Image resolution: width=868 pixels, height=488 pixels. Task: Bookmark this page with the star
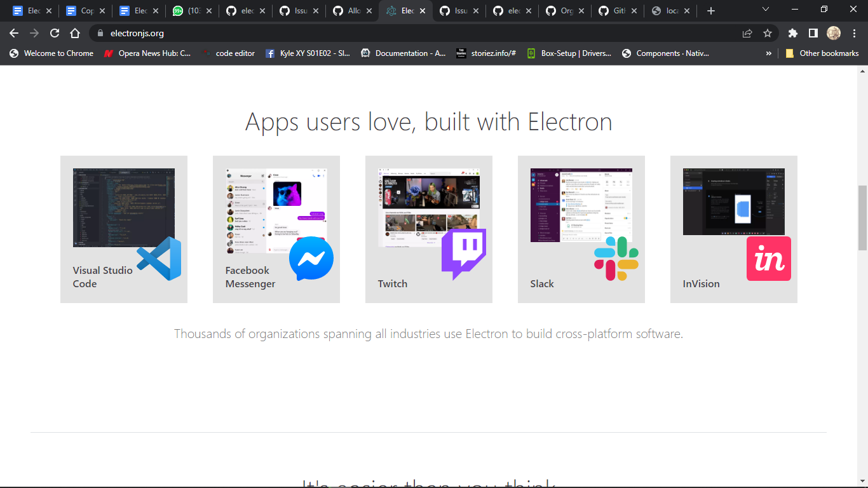[x=768, y=33]
